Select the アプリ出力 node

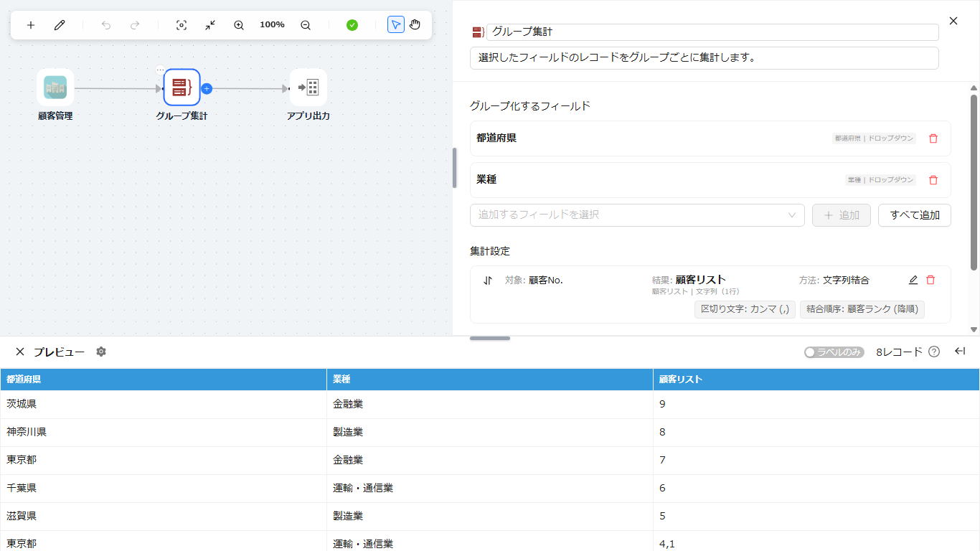pos(308,88)
